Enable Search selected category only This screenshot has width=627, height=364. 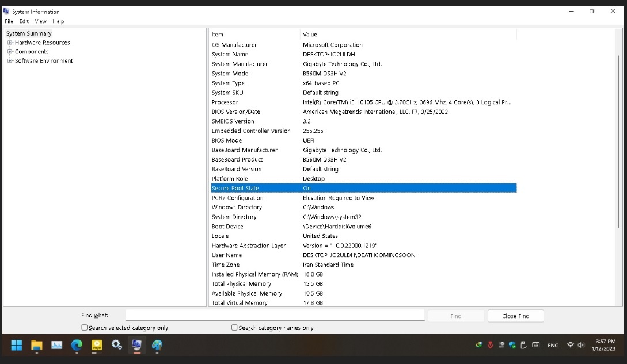[x=85, y=328]
